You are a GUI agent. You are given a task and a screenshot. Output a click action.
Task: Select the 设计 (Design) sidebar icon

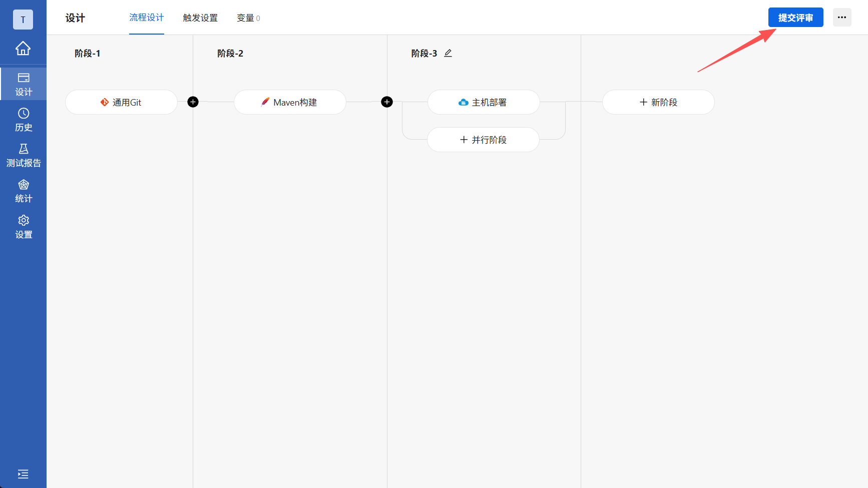[23, 84]
